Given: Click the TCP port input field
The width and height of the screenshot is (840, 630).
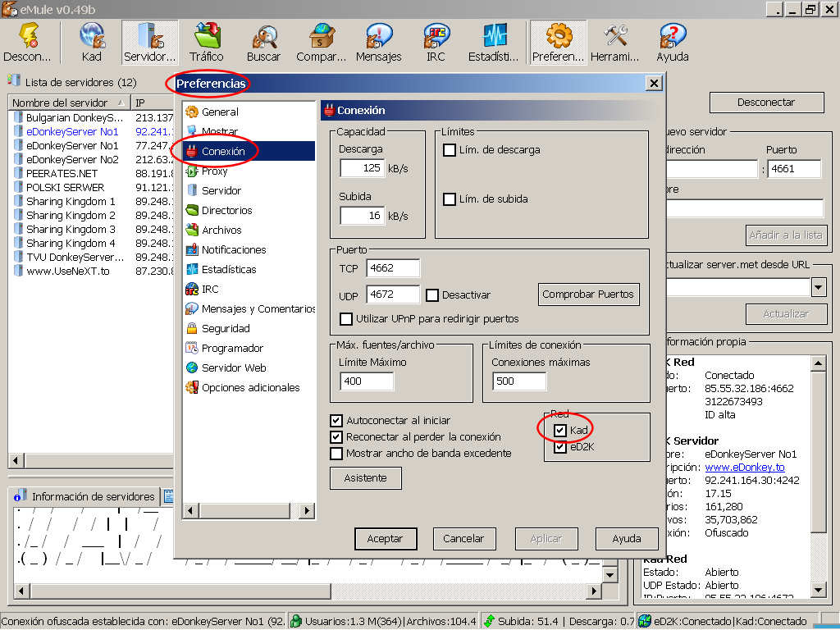Looking at the screenshot, I should pyautogui.click(x=393, y=268).
